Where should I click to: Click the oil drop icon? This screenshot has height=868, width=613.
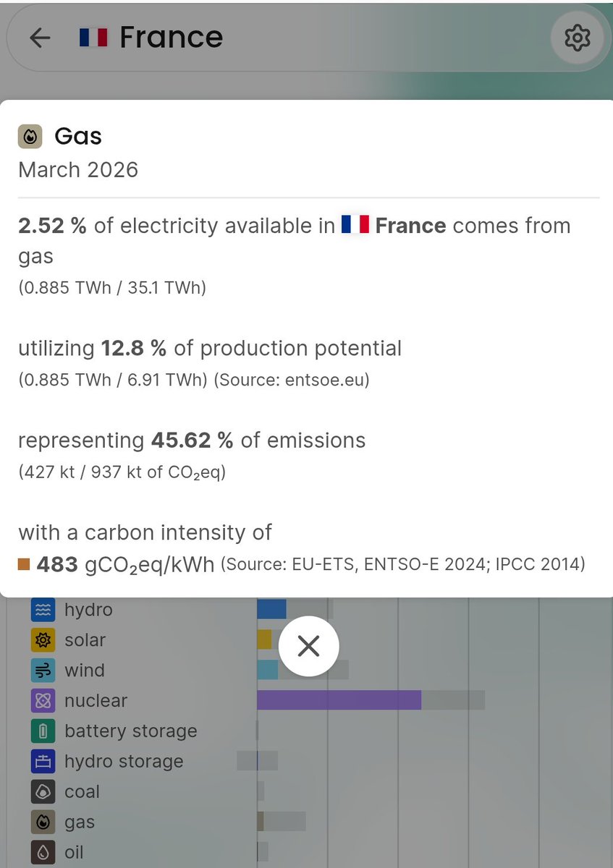pyautogui.click(x=43, y=853)
